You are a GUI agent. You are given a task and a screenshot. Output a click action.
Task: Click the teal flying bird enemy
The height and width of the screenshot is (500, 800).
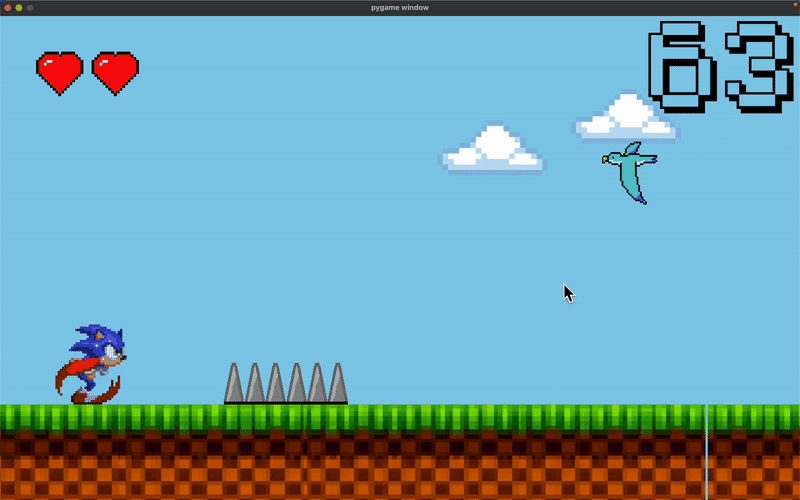click(x=630, y=173)
